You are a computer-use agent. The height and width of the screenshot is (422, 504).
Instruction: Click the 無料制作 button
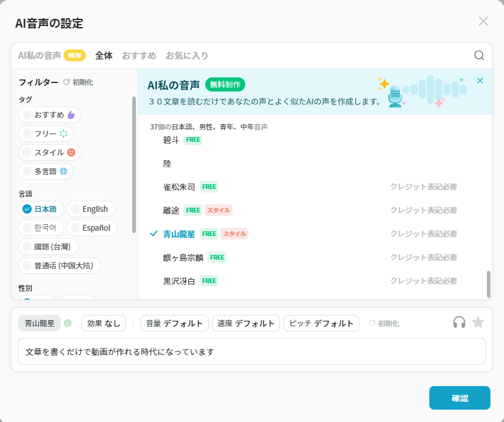pyautogui.click(x=225, y=85)
